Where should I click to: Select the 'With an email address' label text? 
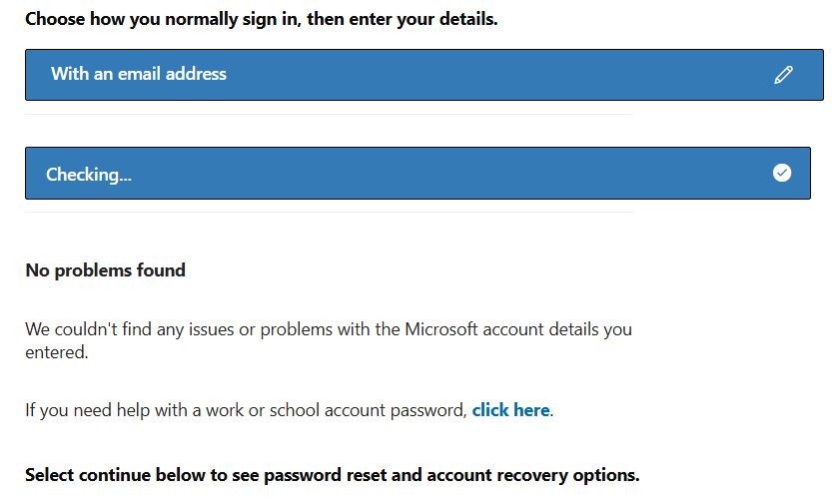click(x=139, y=74)
